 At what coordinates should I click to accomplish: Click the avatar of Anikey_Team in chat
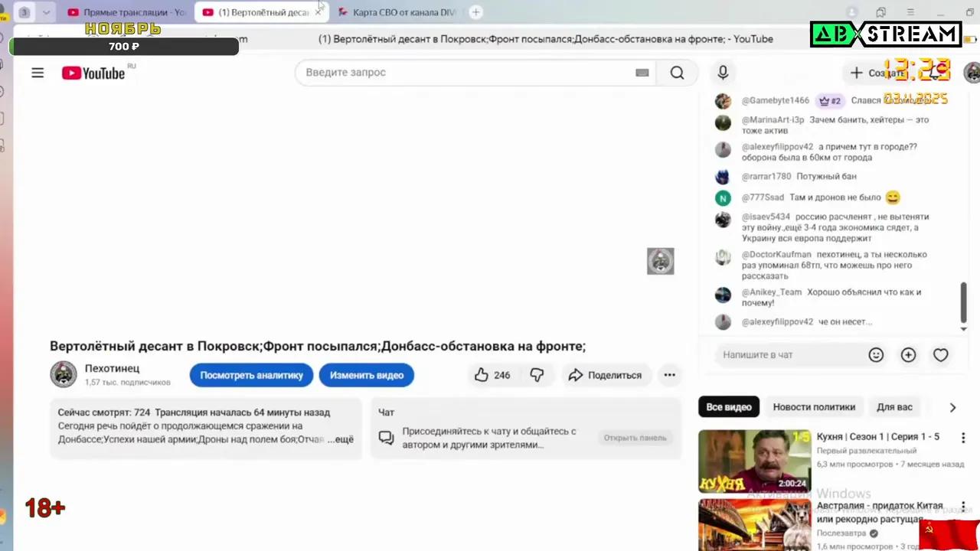tap(723, 295)
